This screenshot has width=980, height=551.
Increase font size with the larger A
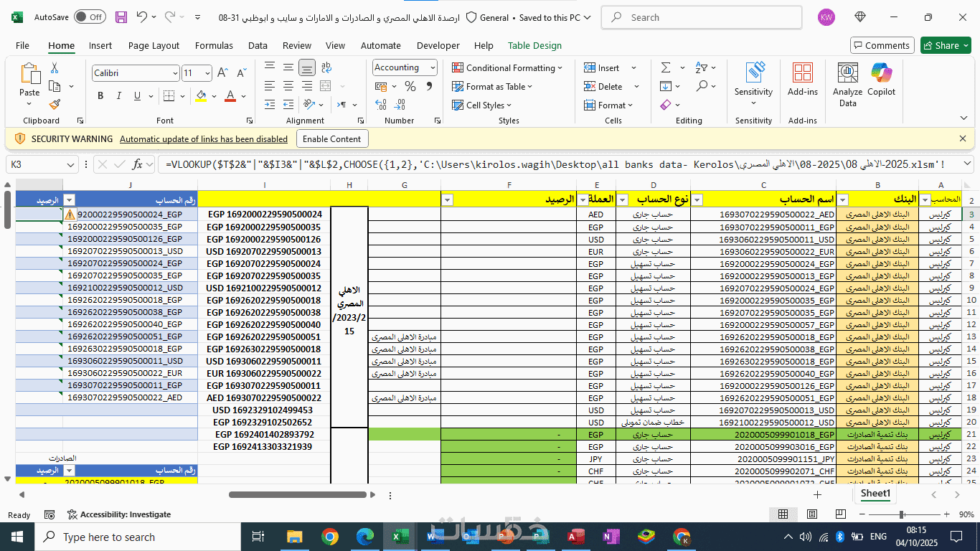point(223,73)
